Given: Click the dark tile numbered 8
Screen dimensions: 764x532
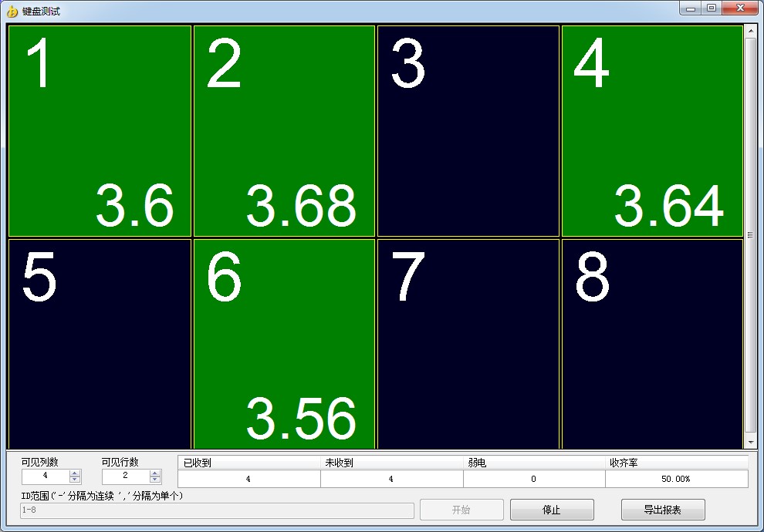Looking at the screenshot, I should 652,344.
